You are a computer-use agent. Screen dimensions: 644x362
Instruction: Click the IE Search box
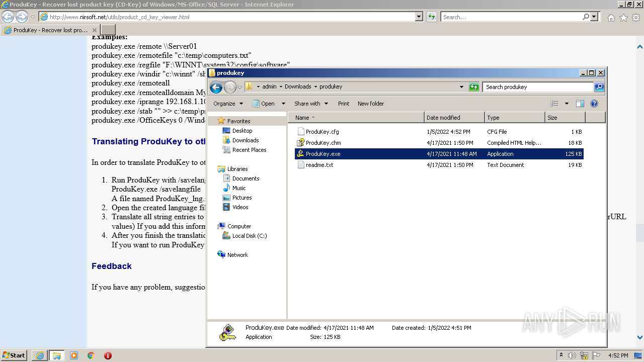click(x=511, y=17)
